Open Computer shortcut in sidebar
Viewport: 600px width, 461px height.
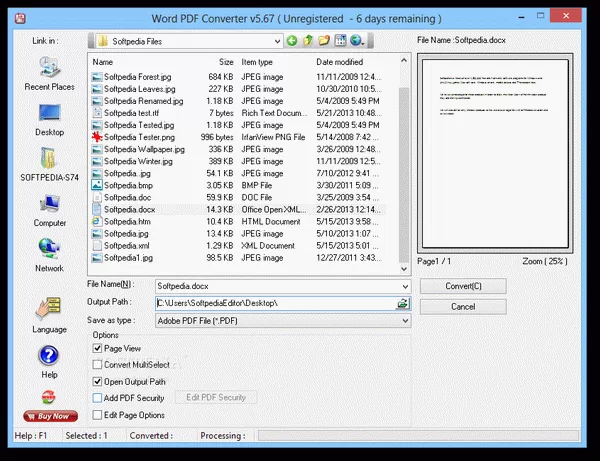[49, 210]
